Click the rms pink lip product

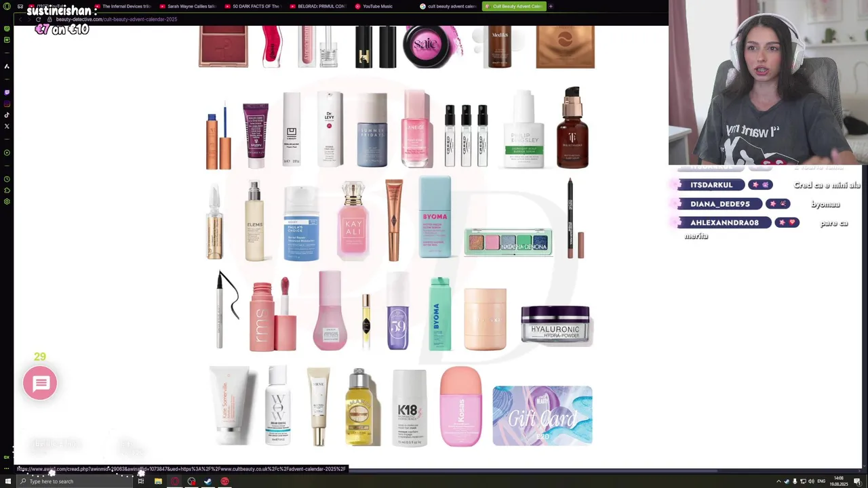tap(273, 314)
